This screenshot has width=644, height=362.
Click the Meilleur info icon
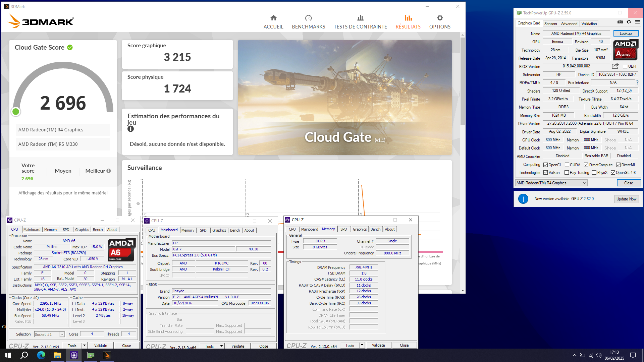tap(109, 171)
